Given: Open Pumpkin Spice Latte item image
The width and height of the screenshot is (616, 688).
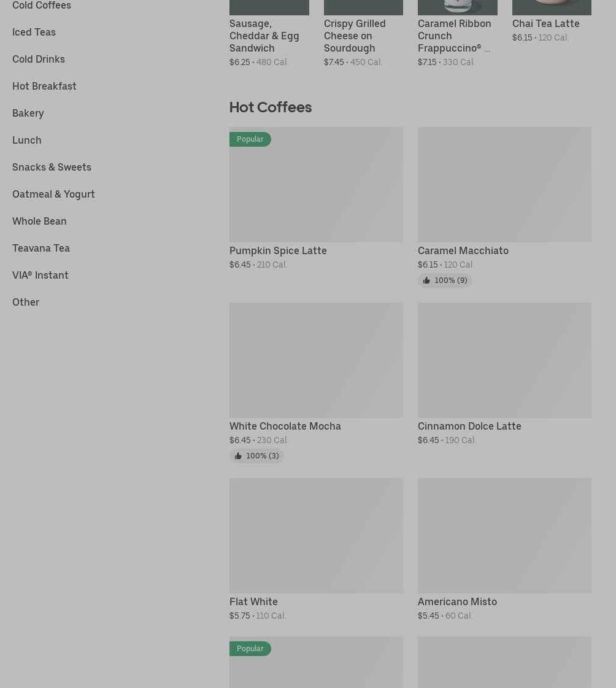Looking at the screenshot, I should [316, 185].
